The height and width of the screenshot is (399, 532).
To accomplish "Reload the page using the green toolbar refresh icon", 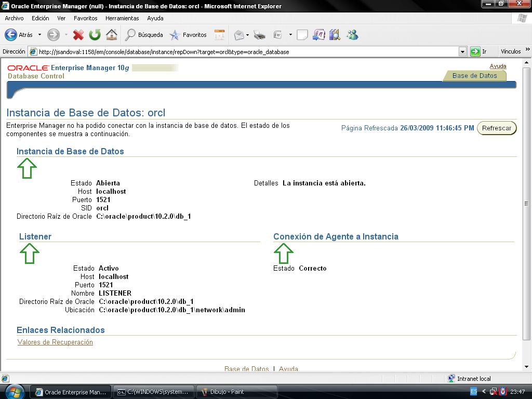I will coord(95,35).
